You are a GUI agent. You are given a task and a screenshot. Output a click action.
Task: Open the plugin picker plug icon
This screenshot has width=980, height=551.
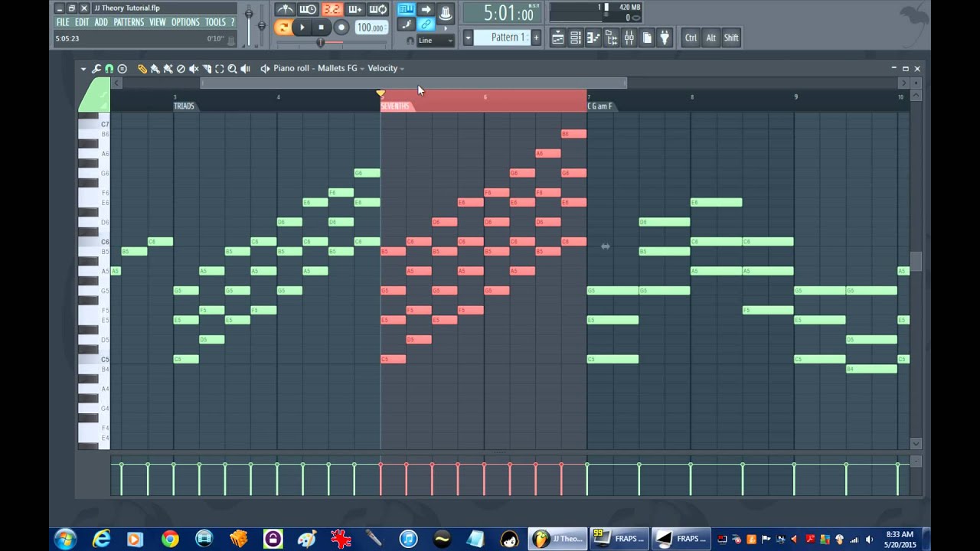[665, 37]
